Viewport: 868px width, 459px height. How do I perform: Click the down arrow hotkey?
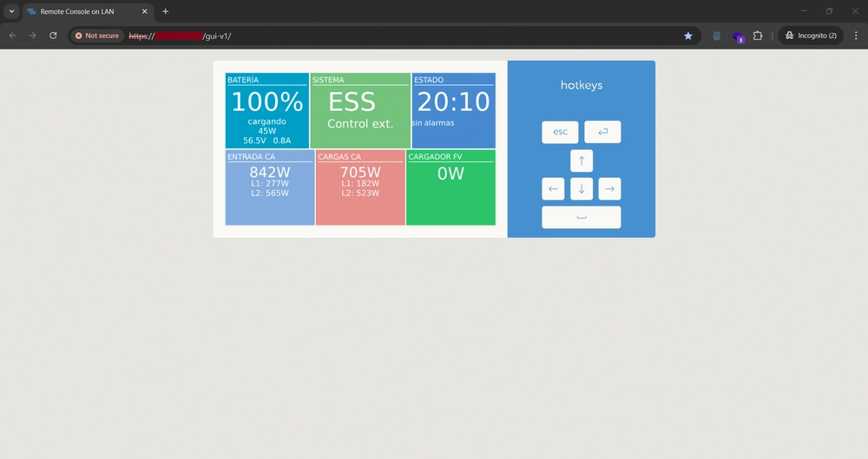(582, 189)
